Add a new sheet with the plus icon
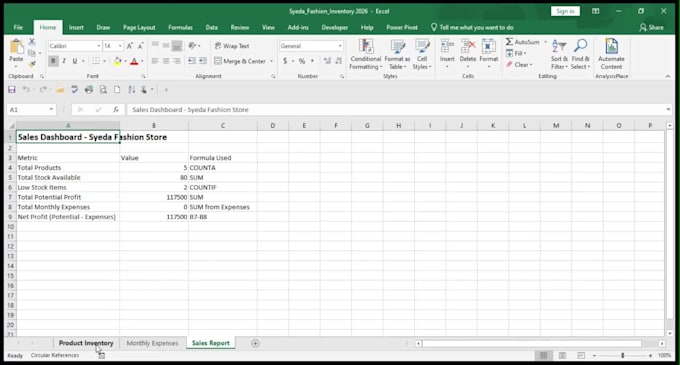Image resolution: width=680 pixels, height=365 pixels. point(255,343)
